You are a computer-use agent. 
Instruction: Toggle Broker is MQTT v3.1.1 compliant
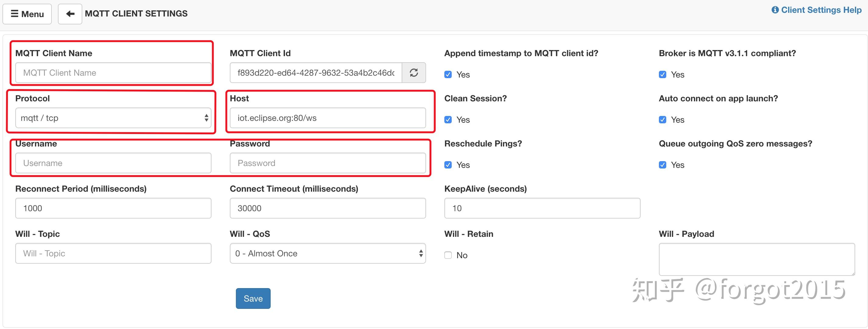click(663, 74)
